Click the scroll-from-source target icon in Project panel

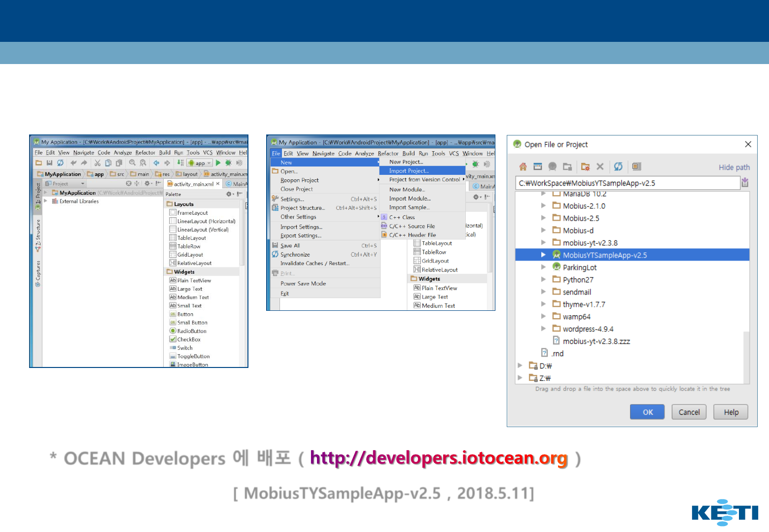(129, 183)
